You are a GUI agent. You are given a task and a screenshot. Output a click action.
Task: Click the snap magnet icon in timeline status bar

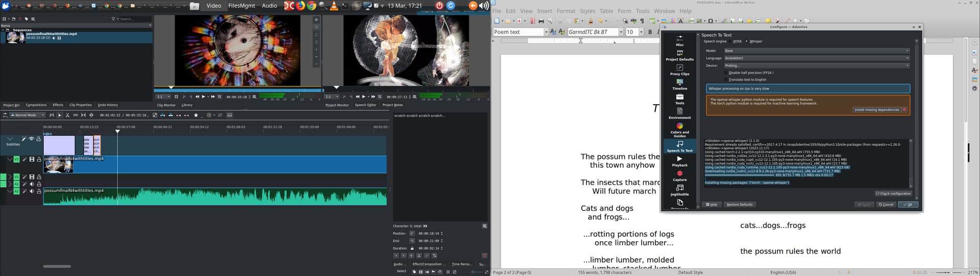(440, 272)
